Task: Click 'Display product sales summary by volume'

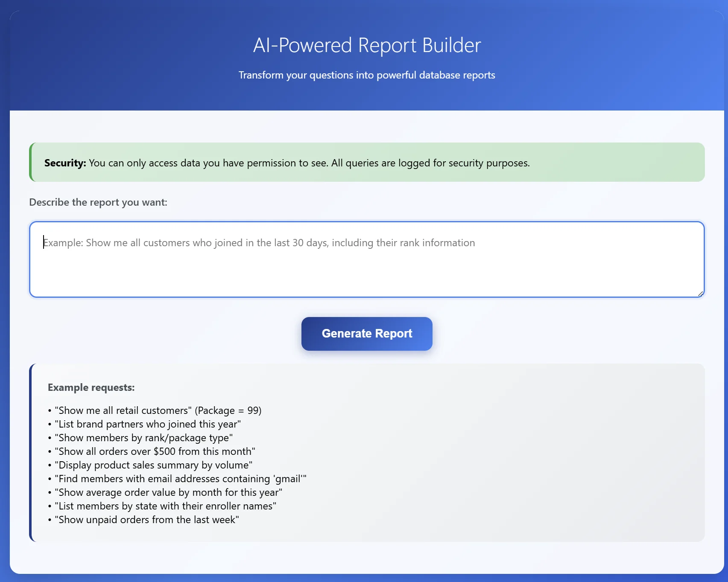Action: tap(153, 465)
